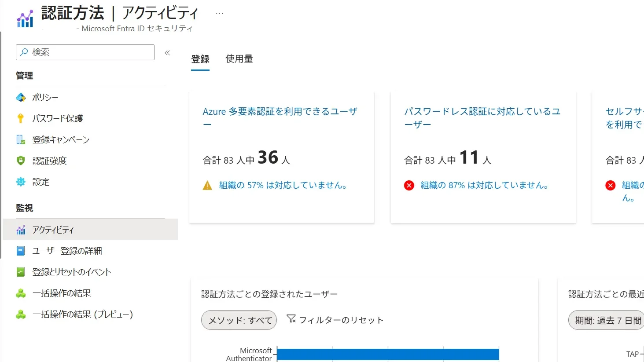Viewport: 644px width, 362px height.
Task: Click the 管理 section heading
Action: point(25,76)
